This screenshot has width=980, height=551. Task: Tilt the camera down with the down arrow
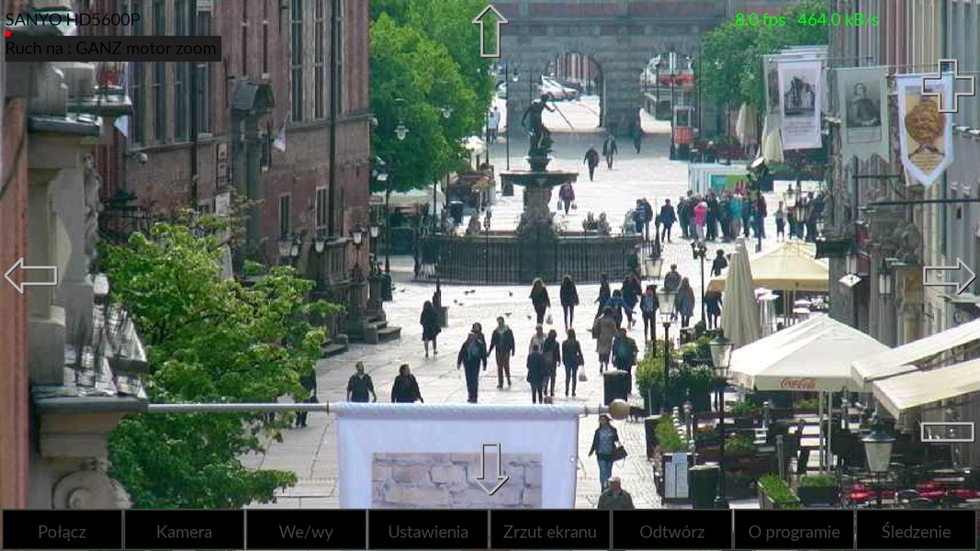[x=490, y=468]
